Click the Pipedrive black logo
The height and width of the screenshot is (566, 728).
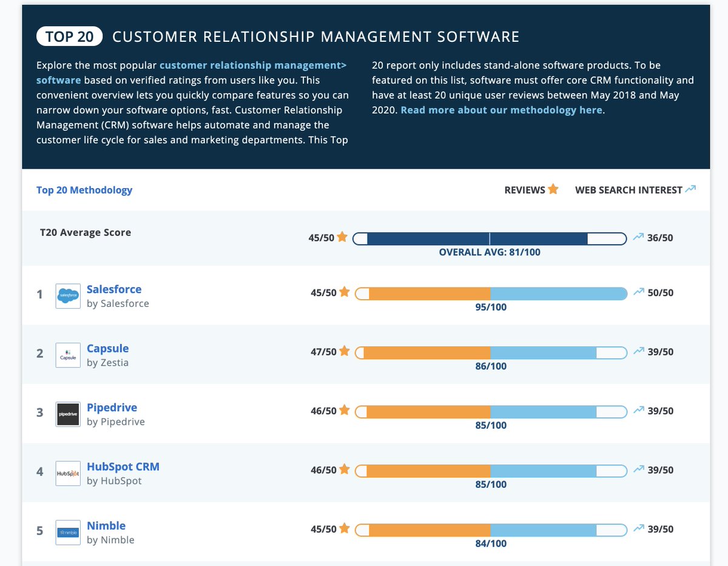68,414
